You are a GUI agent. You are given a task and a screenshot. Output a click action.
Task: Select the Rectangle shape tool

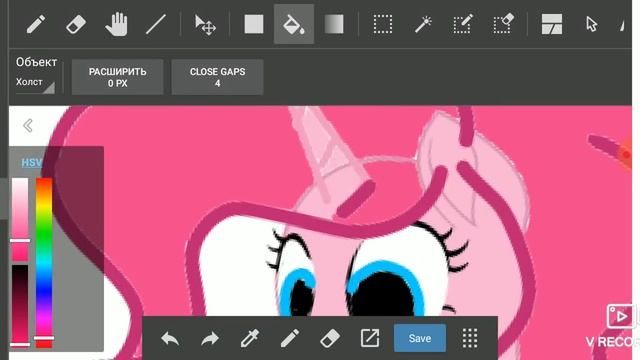click(x=254, y=24)
